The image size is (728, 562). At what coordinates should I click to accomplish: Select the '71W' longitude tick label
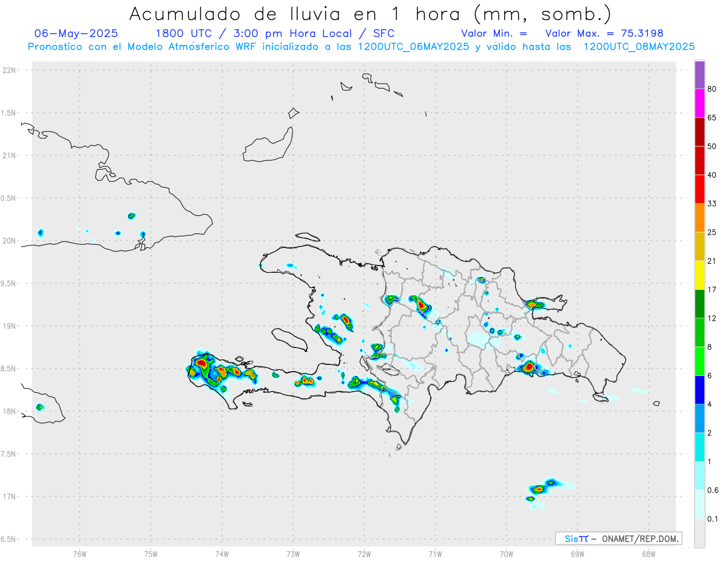435,554
